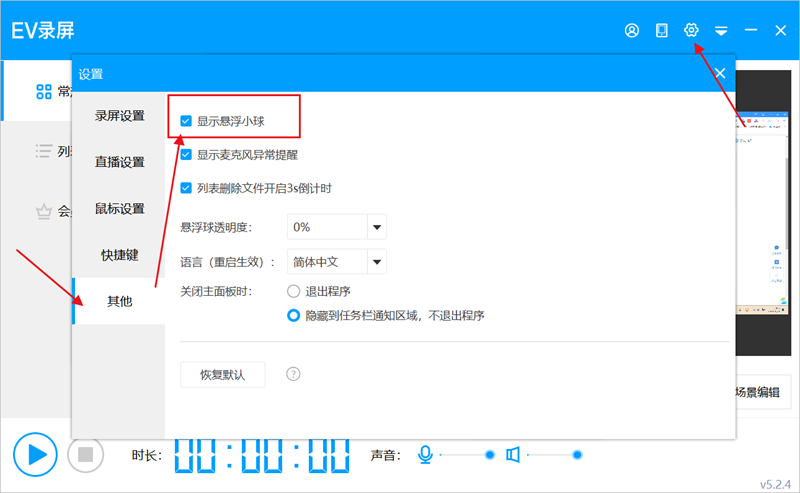The image size is (800, 493).
Task: Select 隐藏到任务栏通知区域 radio option
Action: (x=293, y=315)
